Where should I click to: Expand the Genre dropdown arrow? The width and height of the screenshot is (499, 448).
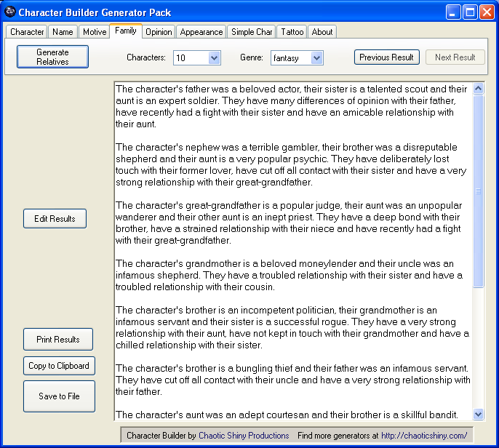point(317,58)
